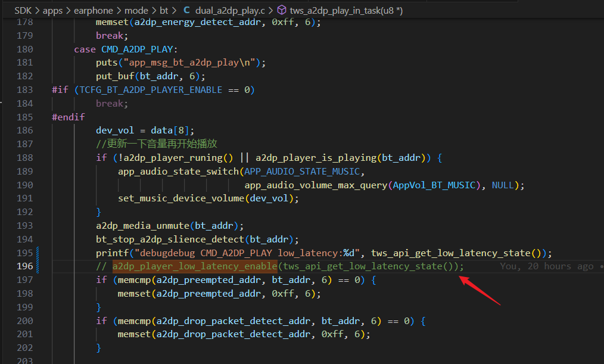Screen dimensions: 604x364
Task: Open the SDK breadcrumb folder
Action: (23, 10)
